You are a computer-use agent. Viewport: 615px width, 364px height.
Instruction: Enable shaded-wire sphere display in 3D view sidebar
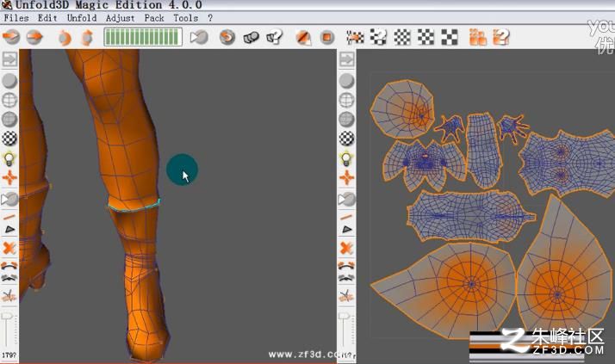pos(9,119)
